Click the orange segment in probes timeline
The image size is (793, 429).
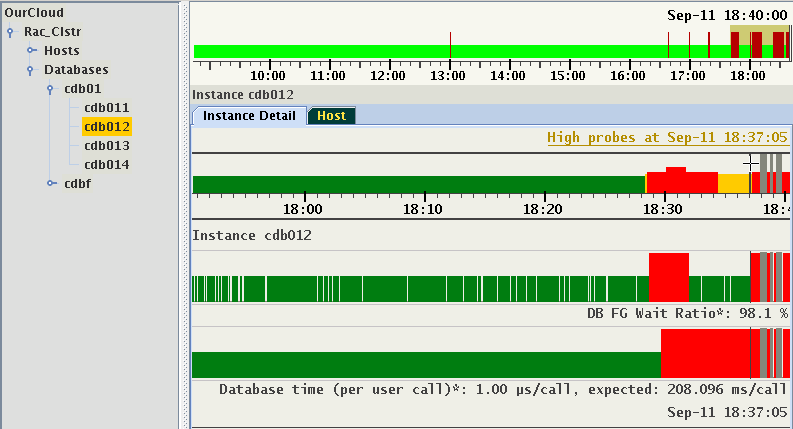coord(733,183)
